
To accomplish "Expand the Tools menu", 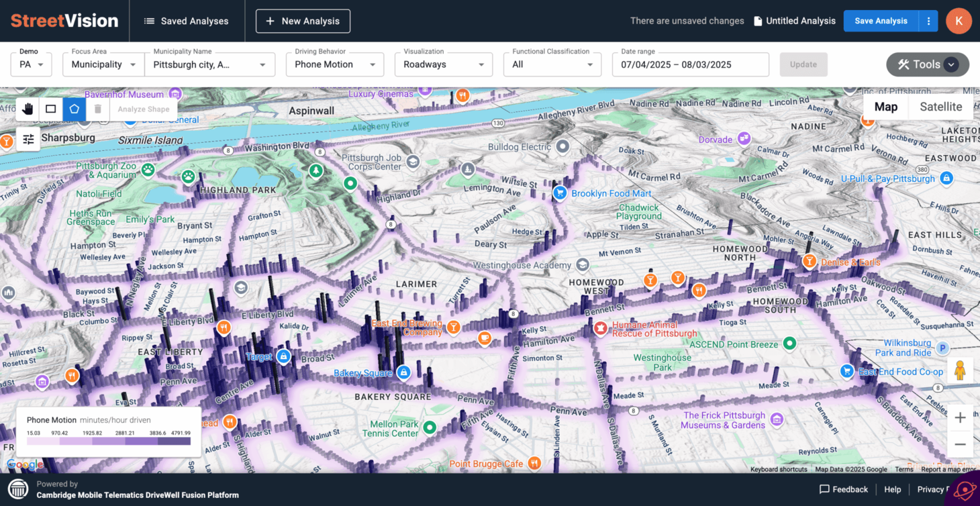I will 928,64.
